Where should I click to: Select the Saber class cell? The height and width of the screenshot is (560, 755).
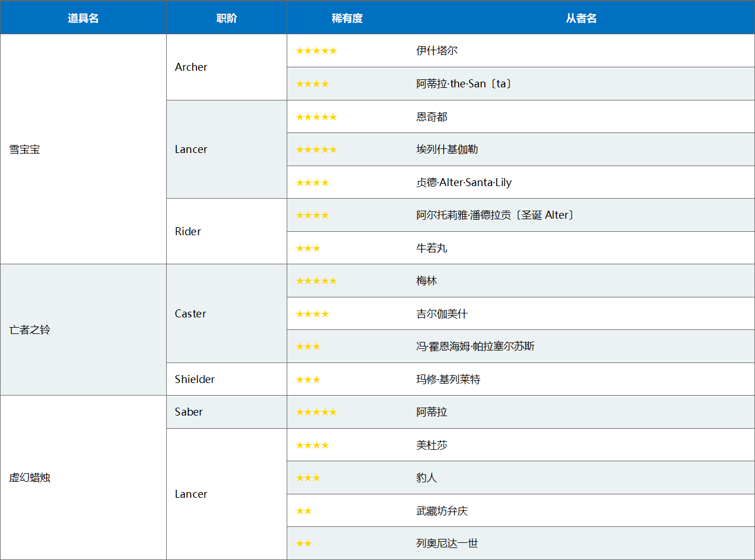pyautogui.click(x=227, y=412)
